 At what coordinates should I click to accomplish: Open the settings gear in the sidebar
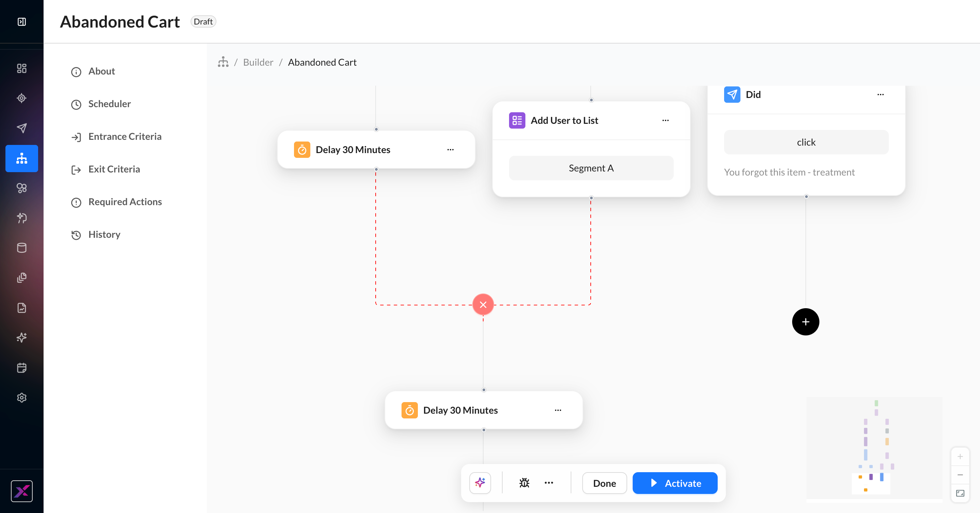22,398
